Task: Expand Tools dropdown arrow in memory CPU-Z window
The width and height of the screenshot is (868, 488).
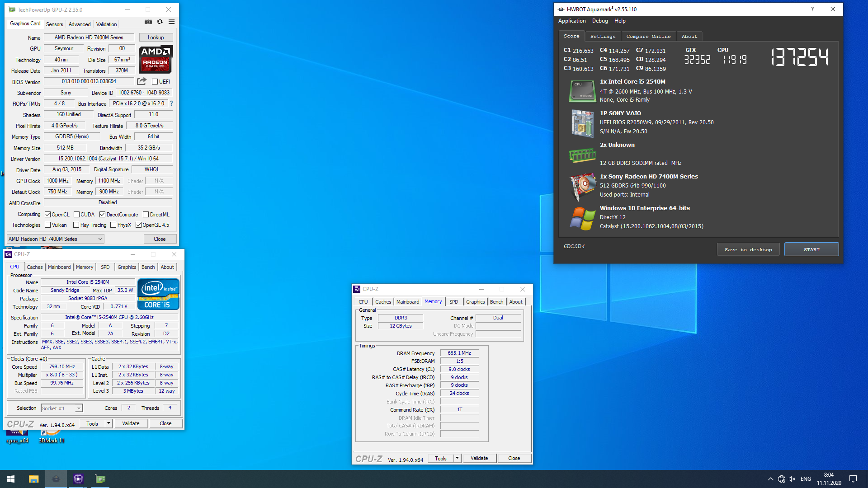Action: click(x=457, y=458)
